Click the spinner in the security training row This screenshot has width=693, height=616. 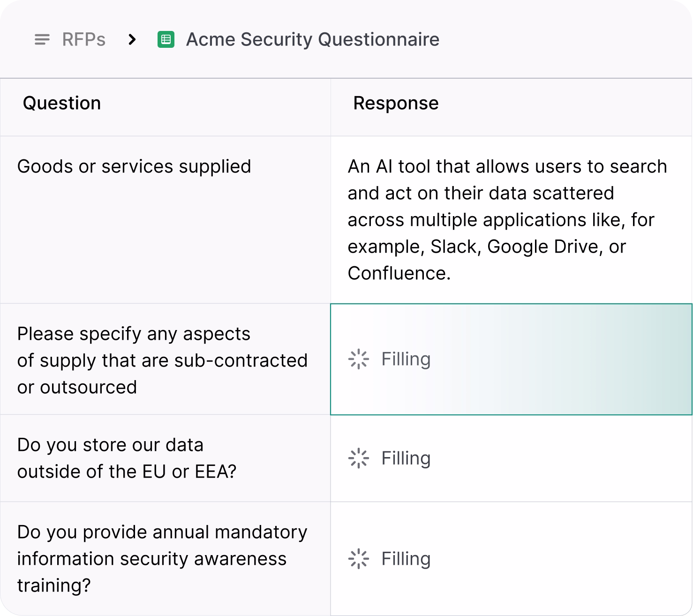point(359,559)
